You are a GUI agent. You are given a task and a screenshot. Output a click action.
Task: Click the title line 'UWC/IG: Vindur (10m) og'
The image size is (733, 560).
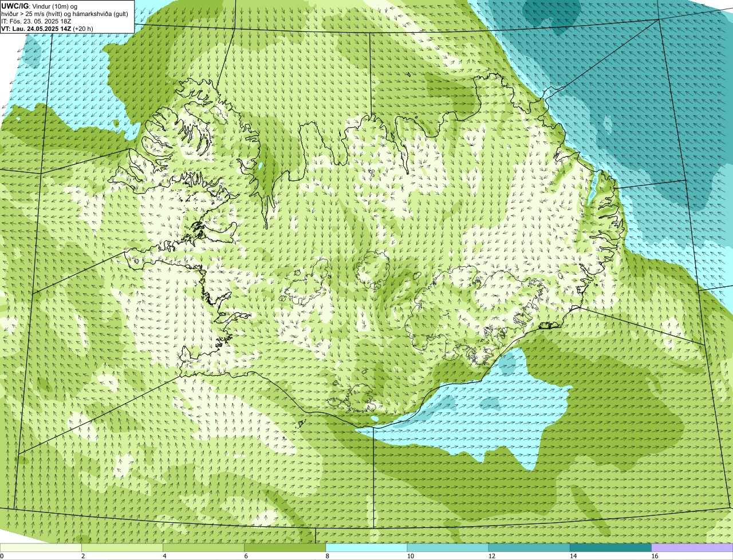click(x=40, y=6)
